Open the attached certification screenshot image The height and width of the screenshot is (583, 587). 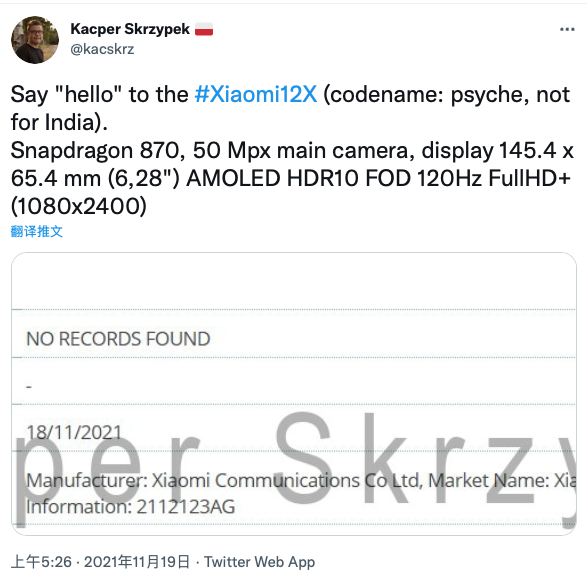click(294, 394)
